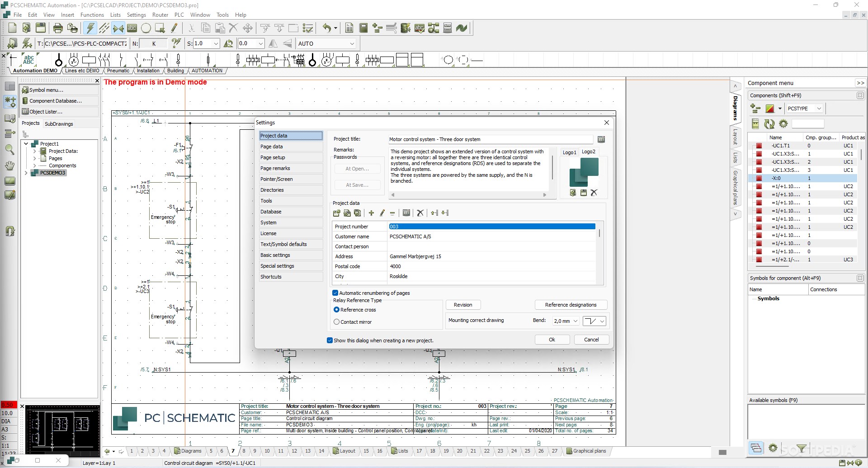Click the minus remove-field icon in Project data
This screenshot has width=868, height=468.
tap(392, 213)
